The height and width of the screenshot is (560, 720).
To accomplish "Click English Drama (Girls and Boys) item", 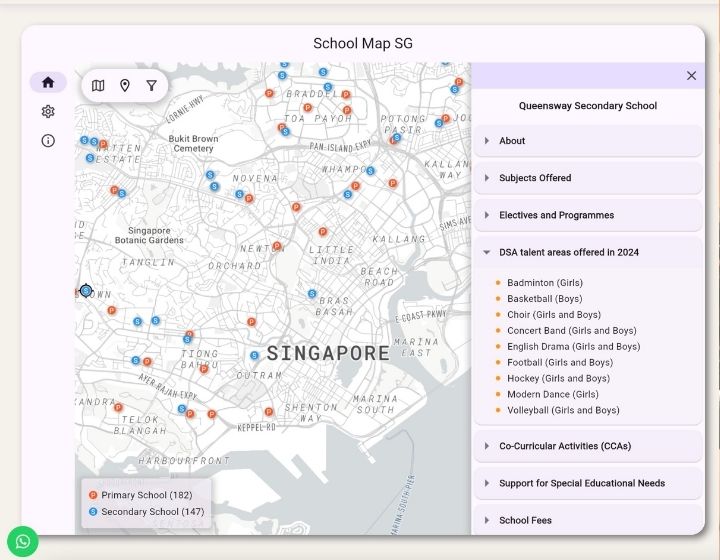I will 574,347.
